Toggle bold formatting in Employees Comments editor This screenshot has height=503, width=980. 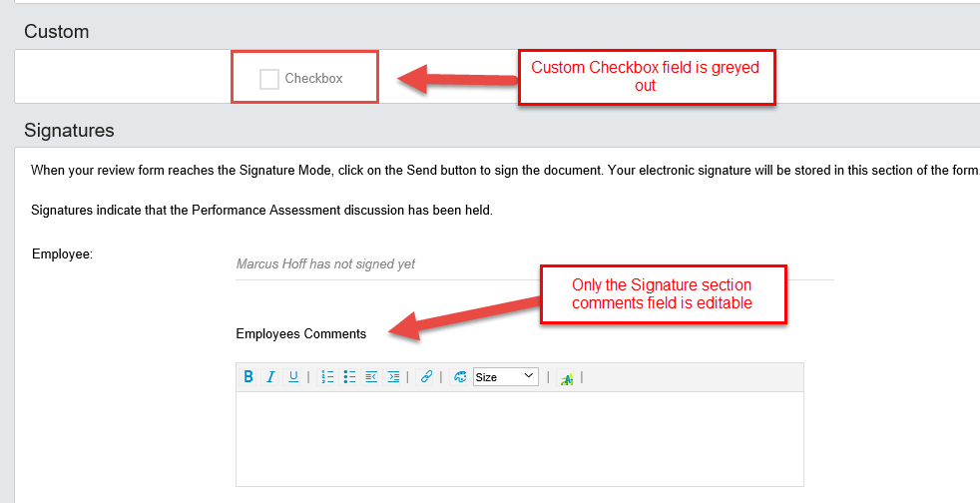(x=248, y=377)
